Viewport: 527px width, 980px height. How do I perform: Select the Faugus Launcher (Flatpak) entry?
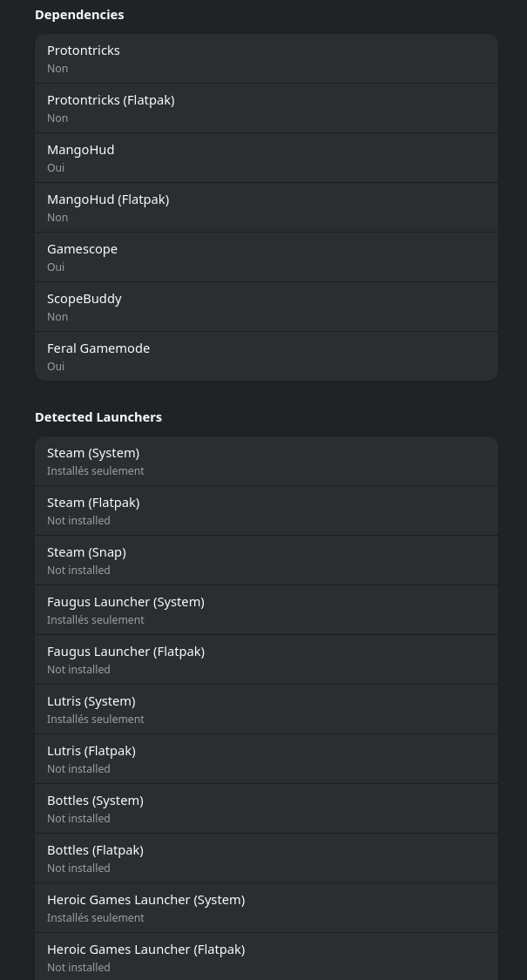(267, 660)
